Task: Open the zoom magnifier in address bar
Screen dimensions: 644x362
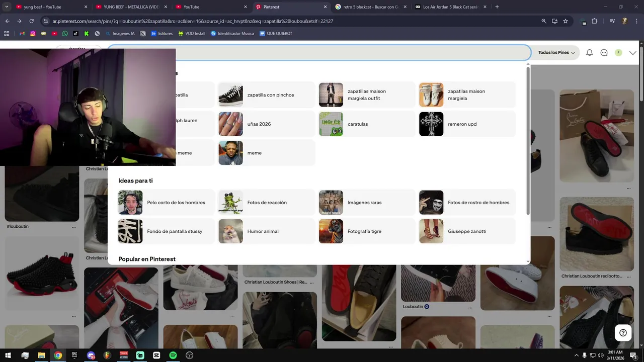Action: pos(544,21)
